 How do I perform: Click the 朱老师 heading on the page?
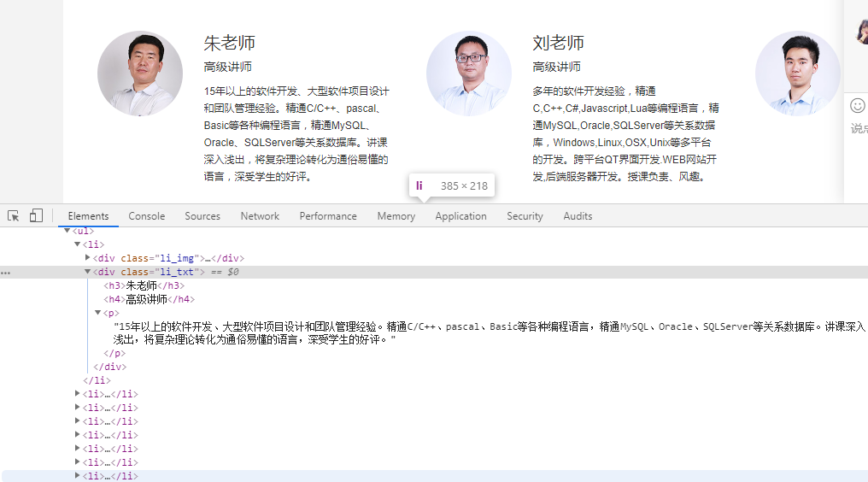(229, 43)
